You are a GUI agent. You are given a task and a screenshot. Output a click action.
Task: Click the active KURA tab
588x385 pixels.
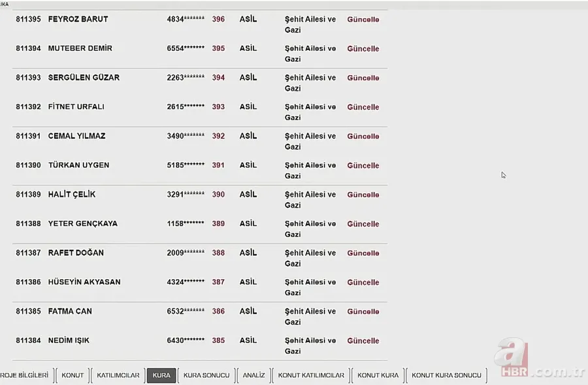click(161, 375)
